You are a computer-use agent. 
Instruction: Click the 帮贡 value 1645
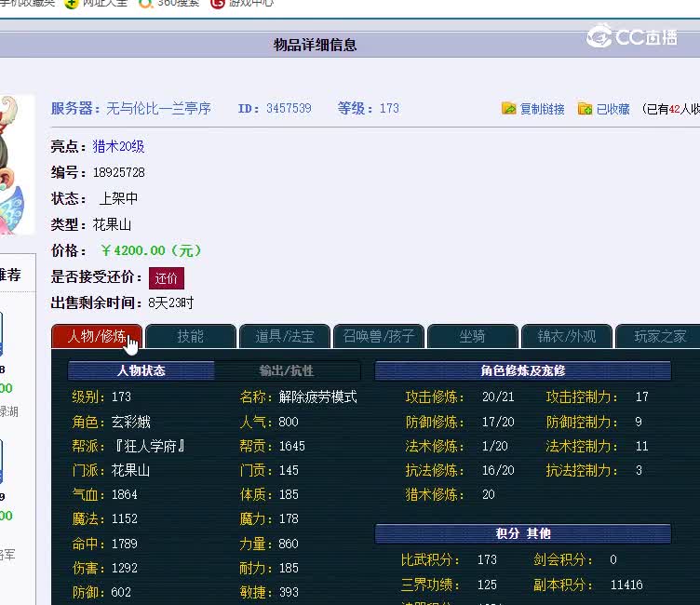pyautogui.click(x=292, y=446)
